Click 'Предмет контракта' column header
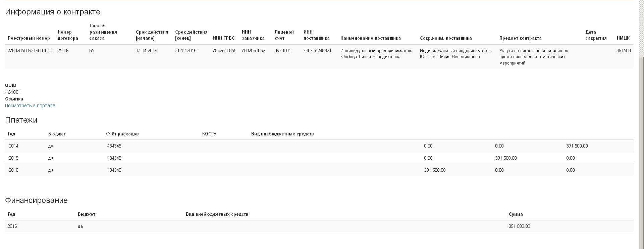 click(520, 38)
